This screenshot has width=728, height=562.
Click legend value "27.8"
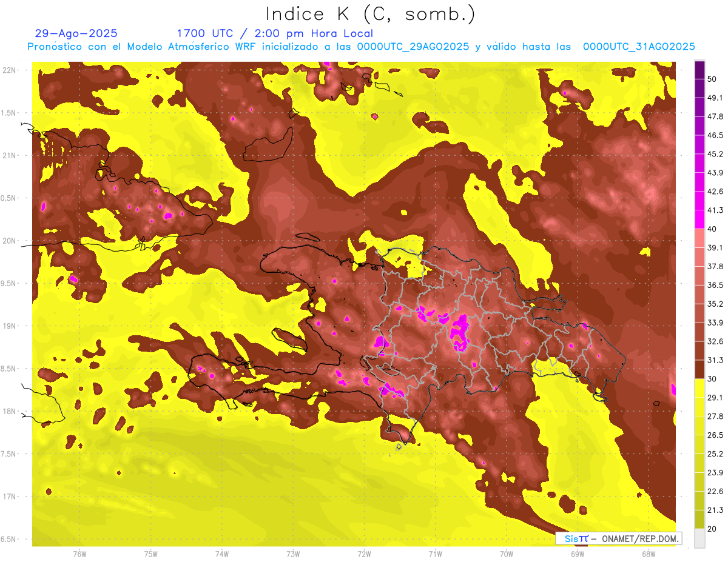pyautogui.click(x=715, y=416)
